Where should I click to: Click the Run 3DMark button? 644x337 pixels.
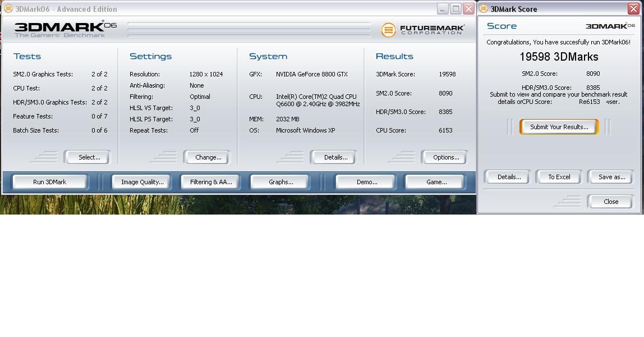[x=50, y=181]
